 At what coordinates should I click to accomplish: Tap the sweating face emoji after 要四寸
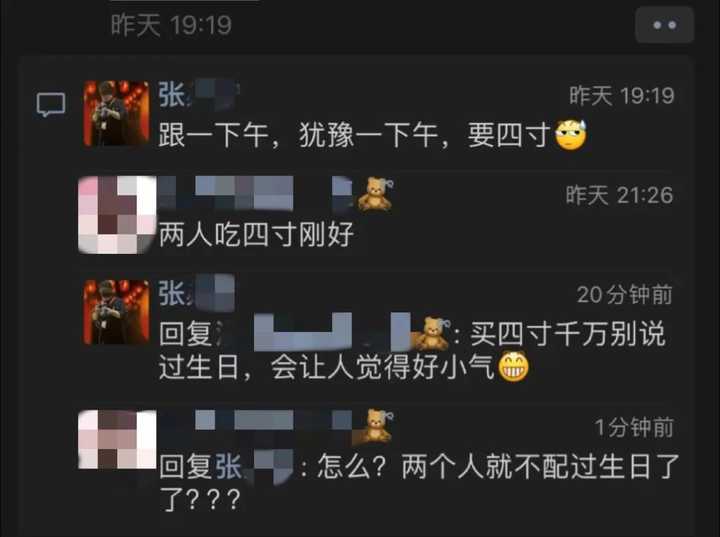coord(571,135)
